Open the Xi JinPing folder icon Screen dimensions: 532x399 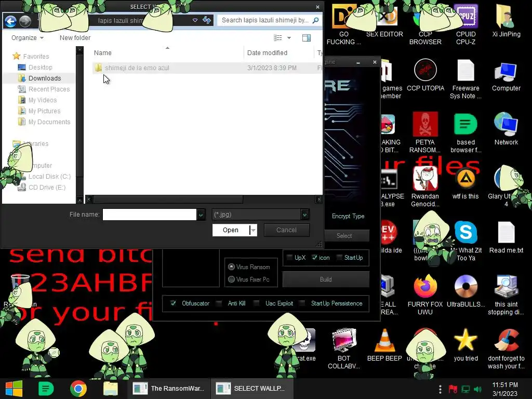[506, 21]
